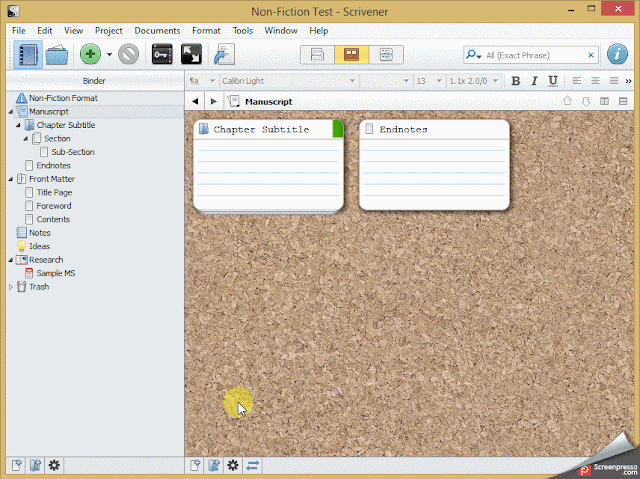Viewport: 640px width, 479px height.
Task: Open the Documents menu
Action: (157, 31)
